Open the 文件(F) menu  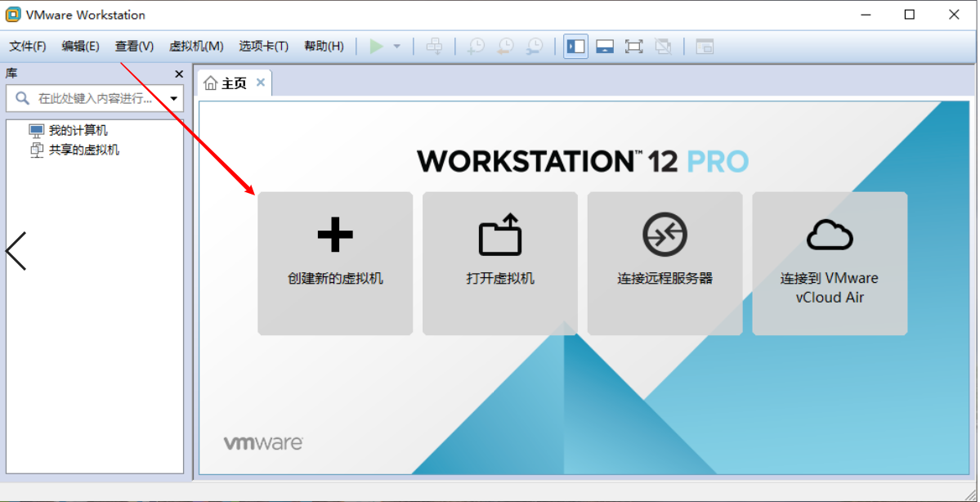[28, 47]
